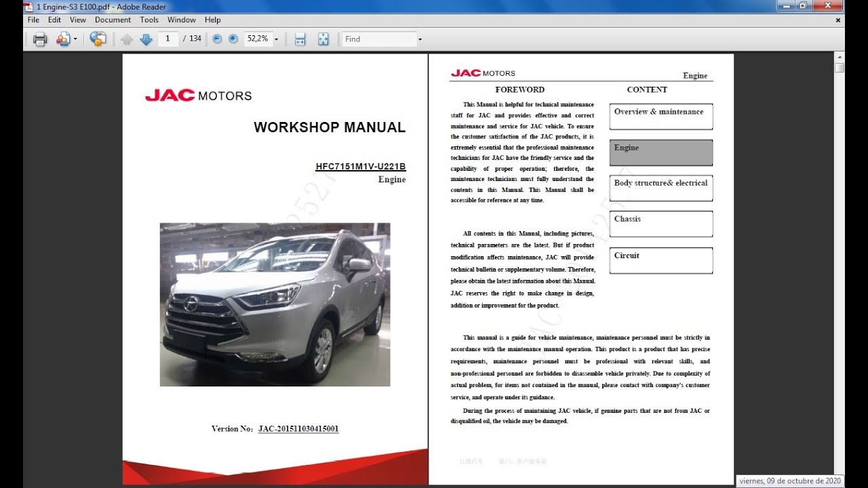Click the Circuit content box
Screen dimensions: 868x488
pos(661,260)
